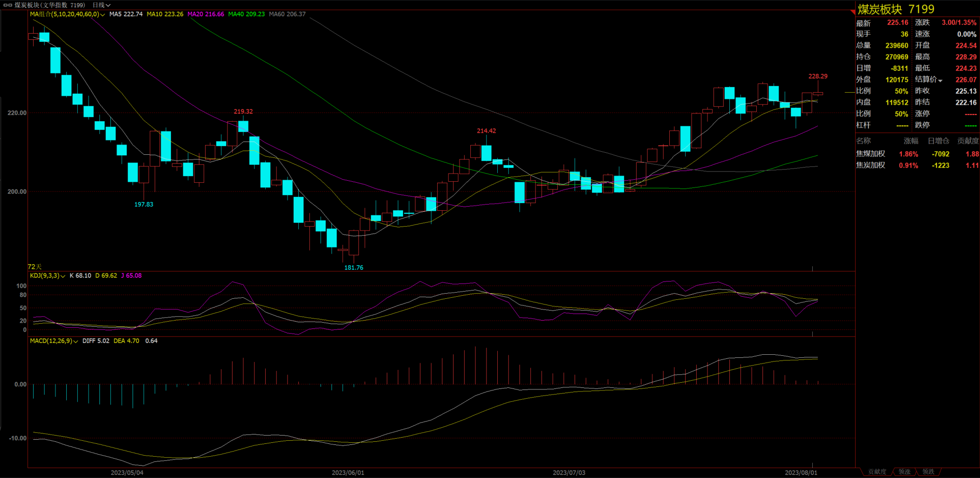Click the chain link icon beside 煤炭板块 title

8,5
